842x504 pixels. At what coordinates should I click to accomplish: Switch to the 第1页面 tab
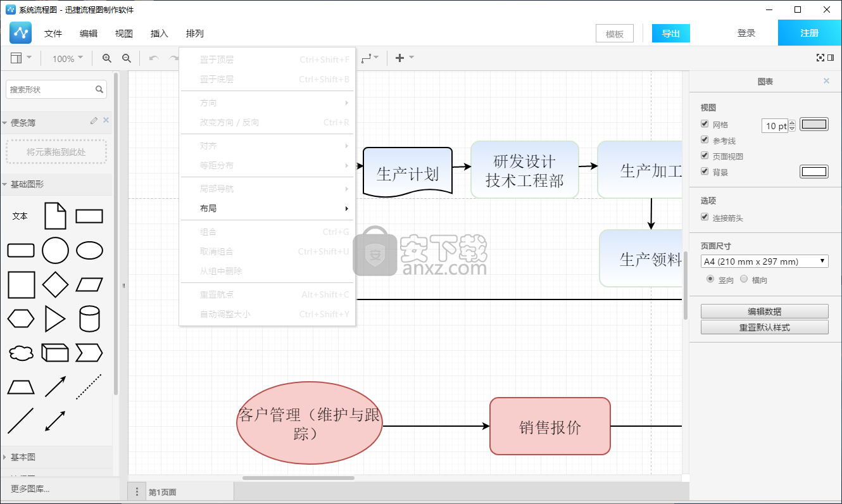pos(189,491)
